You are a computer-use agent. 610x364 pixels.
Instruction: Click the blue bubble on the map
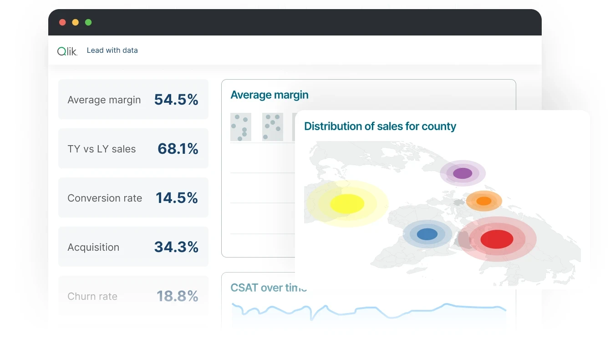pyautogui.click(x=427, y=234)
